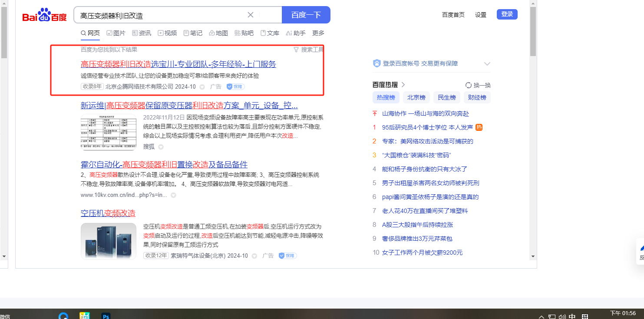Click the air compressor inverter thumbnail

pyautogui.click(x=109, y=241)
